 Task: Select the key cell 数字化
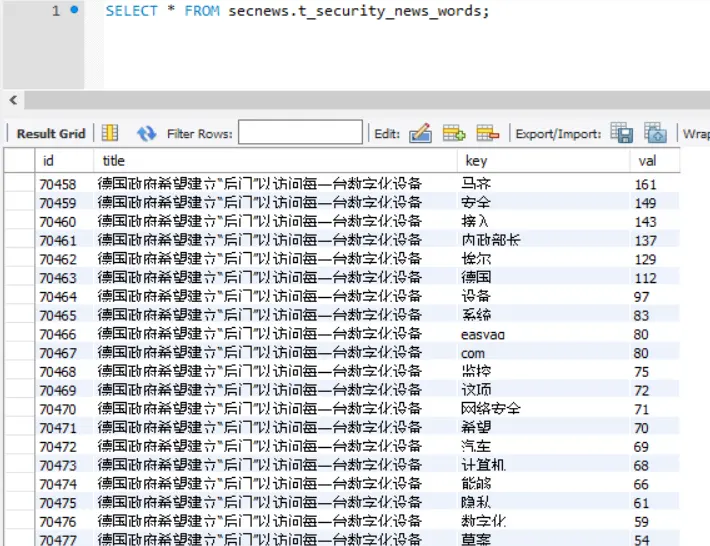pos(543,521)
